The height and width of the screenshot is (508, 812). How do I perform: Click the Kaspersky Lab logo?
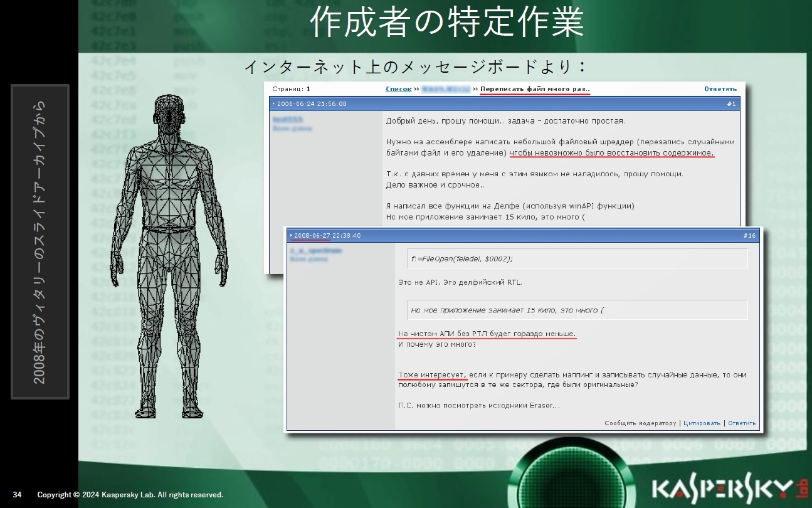click(x=721, y=488)
